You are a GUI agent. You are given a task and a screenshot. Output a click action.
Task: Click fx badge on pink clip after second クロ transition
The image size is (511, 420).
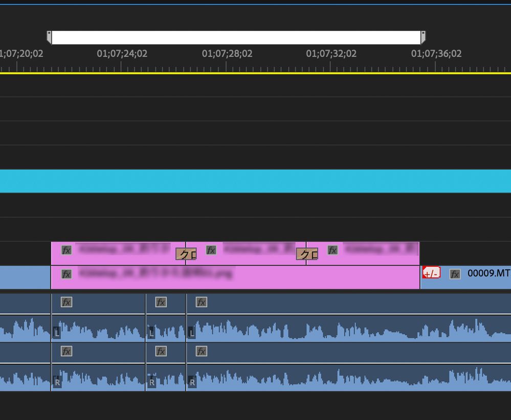pos(332,250)
